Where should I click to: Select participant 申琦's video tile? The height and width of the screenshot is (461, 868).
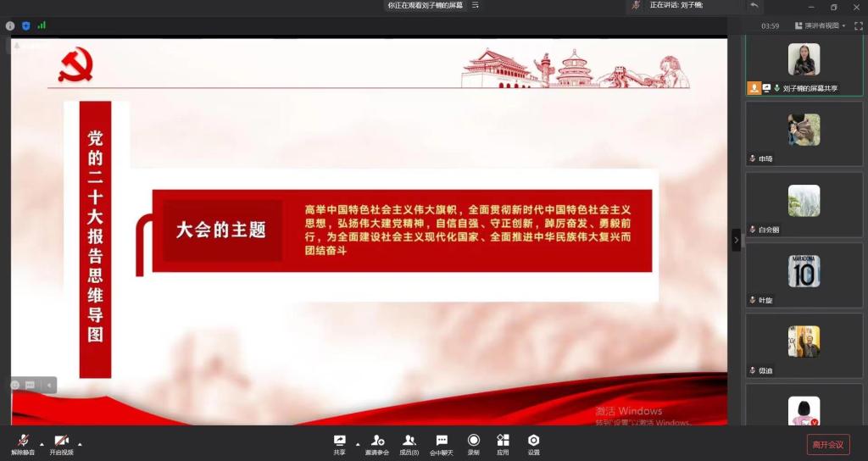(804, 133)
